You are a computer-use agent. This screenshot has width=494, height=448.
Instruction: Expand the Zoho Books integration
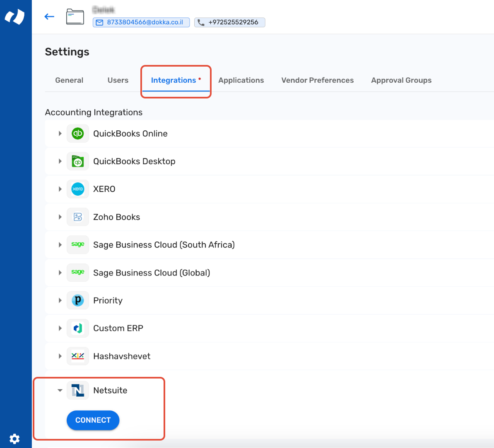[60, 217]
